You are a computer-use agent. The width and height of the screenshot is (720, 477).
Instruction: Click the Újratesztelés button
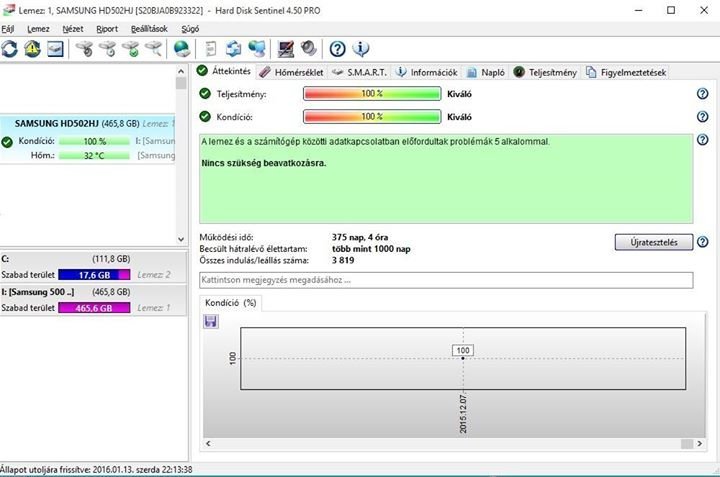click(x=653, y=242)
